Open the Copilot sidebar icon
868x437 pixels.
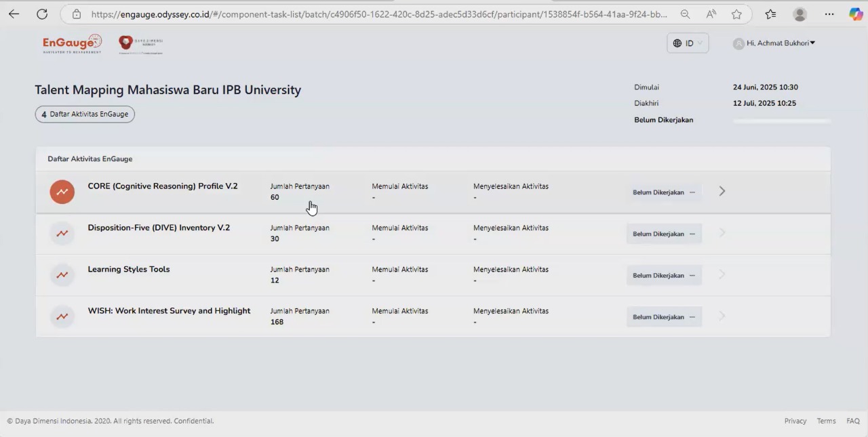pos(856,14)
